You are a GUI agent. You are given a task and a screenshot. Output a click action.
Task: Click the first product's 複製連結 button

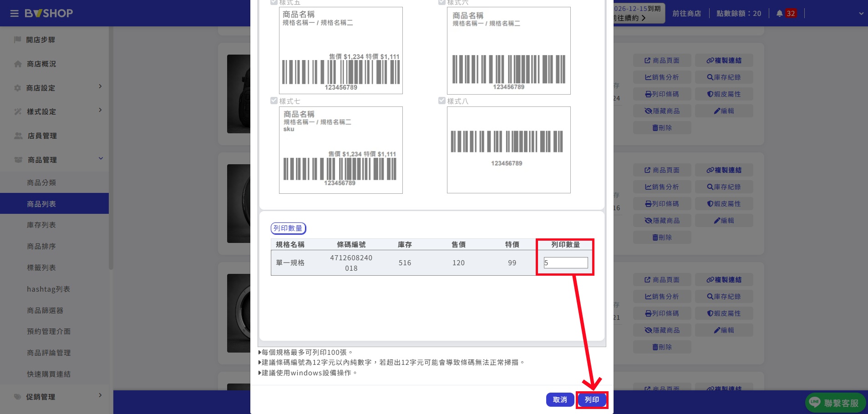[724, 61]
